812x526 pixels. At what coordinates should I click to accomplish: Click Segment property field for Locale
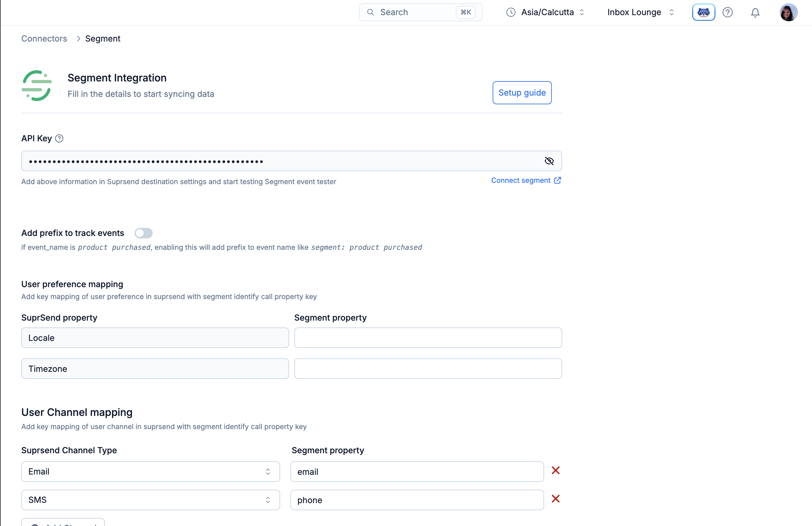[x=428, y=338]
